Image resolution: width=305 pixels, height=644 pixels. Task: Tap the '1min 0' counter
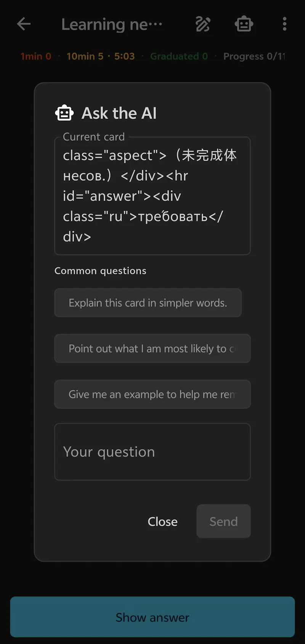pos(36,56)
